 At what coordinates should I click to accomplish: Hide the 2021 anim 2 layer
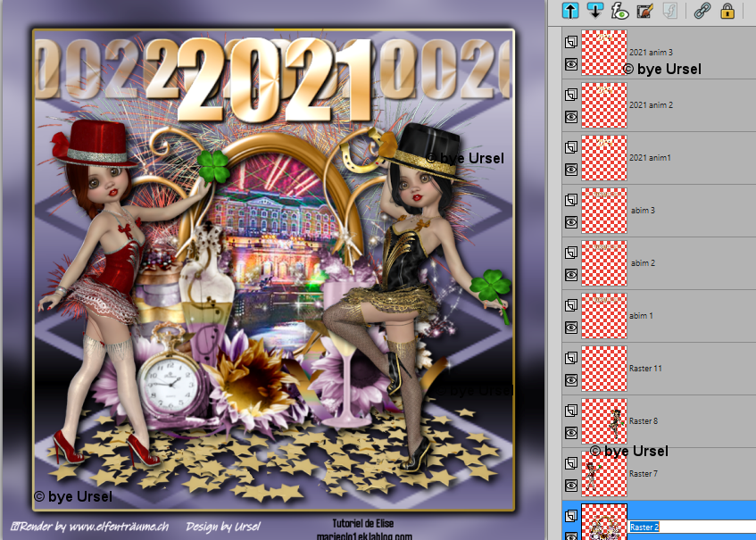(x=571, y=117)
